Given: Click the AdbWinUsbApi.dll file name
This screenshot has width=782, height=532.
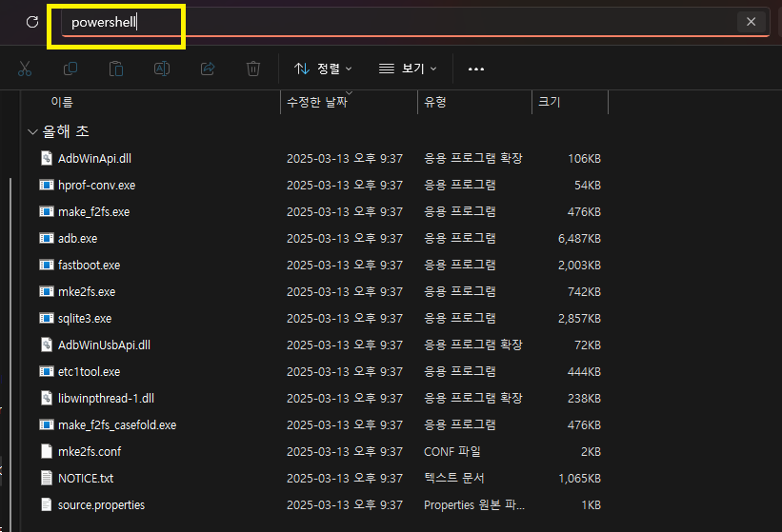Looking at the screenshot, I should coord(104,345).
